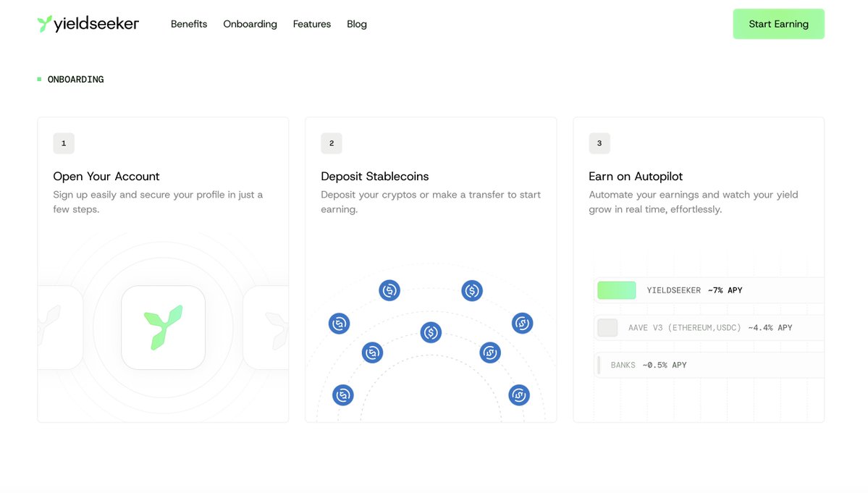868x493 pixels.
Task: Click the Deposit Stablecoins heading
Action: point(375,176)
